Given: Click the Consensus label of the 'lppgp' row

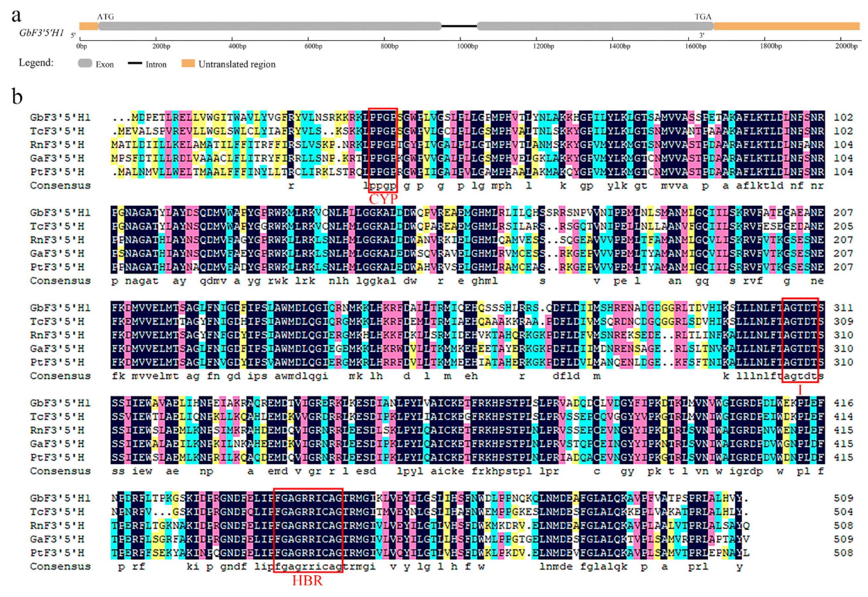Looking at the screenshot, I should tap(60, 185).
